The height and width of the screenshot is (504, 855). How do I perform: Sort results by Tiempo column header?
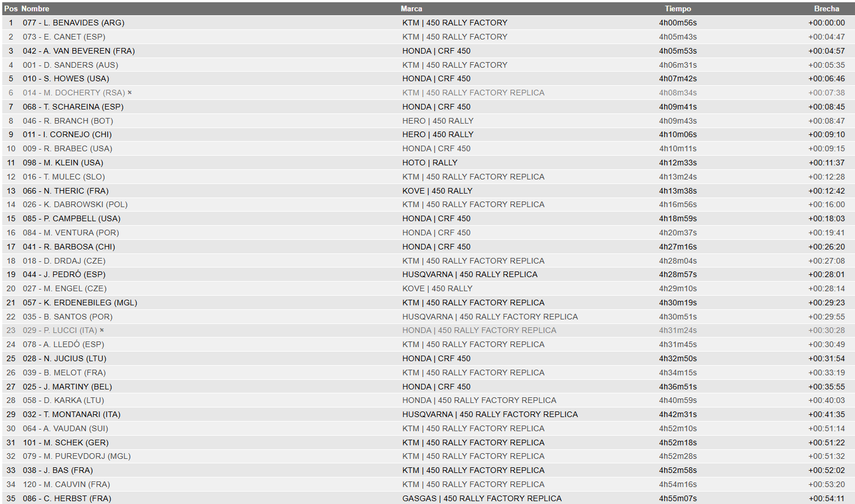click(x=678, y=8)
